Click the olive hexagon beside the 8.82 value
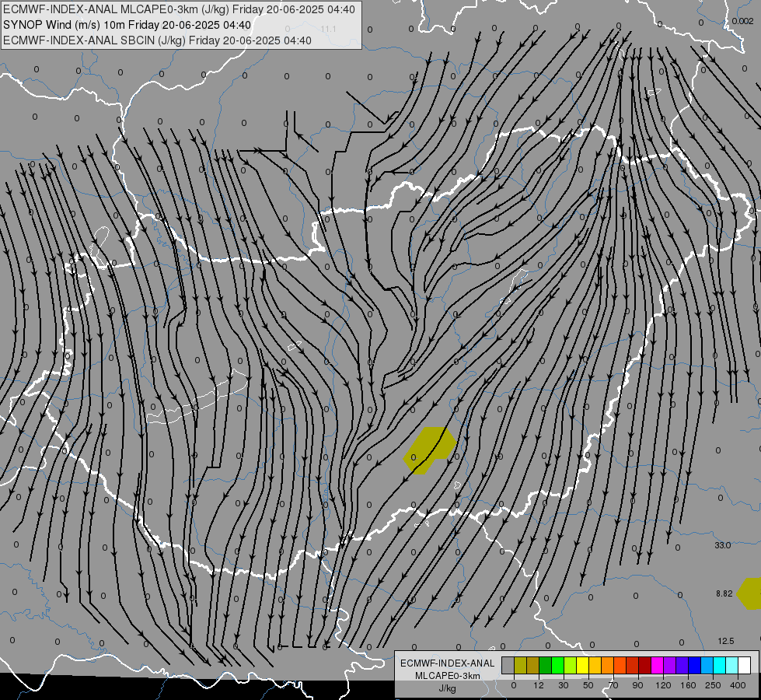Viewport: 761px width, 700px height. click(x=749, y=593)
